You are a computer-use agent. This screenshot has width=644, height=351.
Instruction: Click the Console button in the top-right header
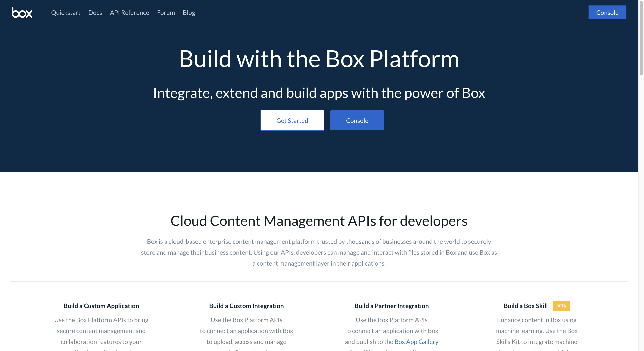[x=607, y=12]
